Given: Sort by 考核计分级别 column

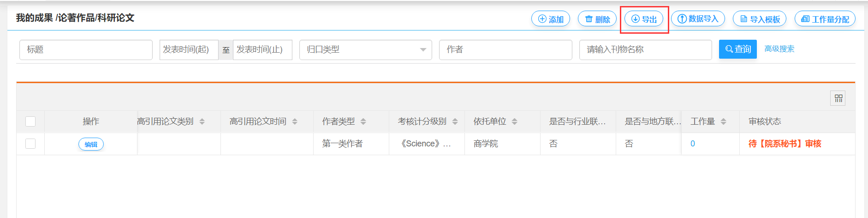Looking at the screenshot, I should (x=455, y=121).
